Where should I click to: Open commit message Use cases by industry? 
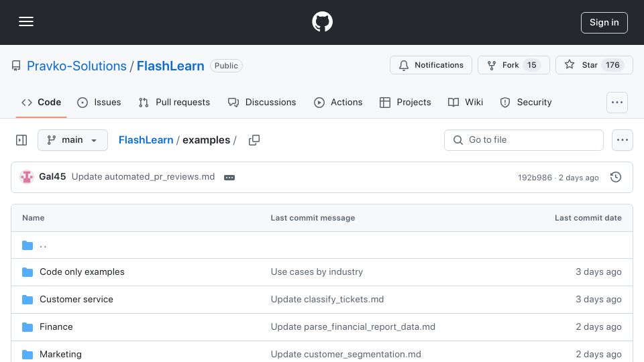(x=317, y=271)
